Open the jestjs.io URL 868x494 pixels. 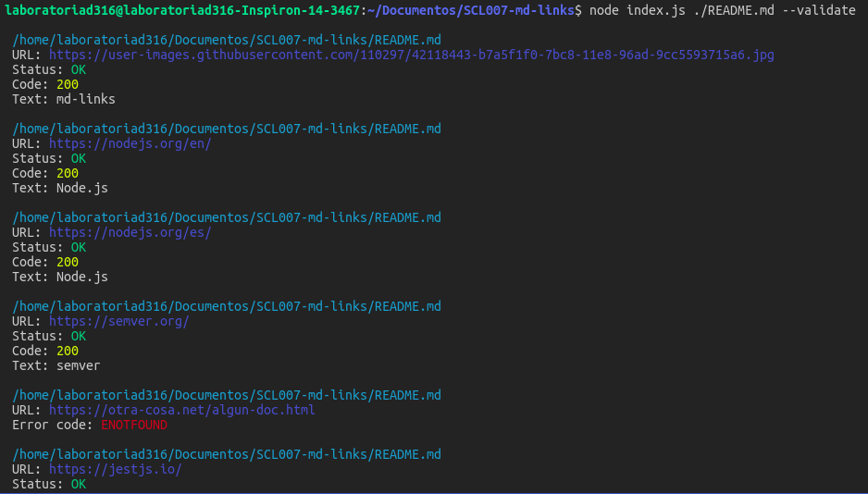coord(115,469)
